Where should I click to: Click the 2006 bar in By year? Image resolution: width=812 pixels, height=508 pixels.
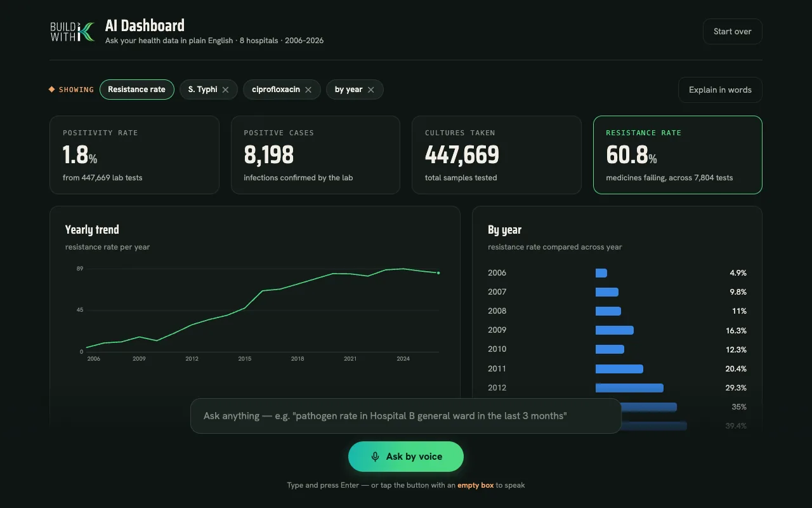coord(601,273)
